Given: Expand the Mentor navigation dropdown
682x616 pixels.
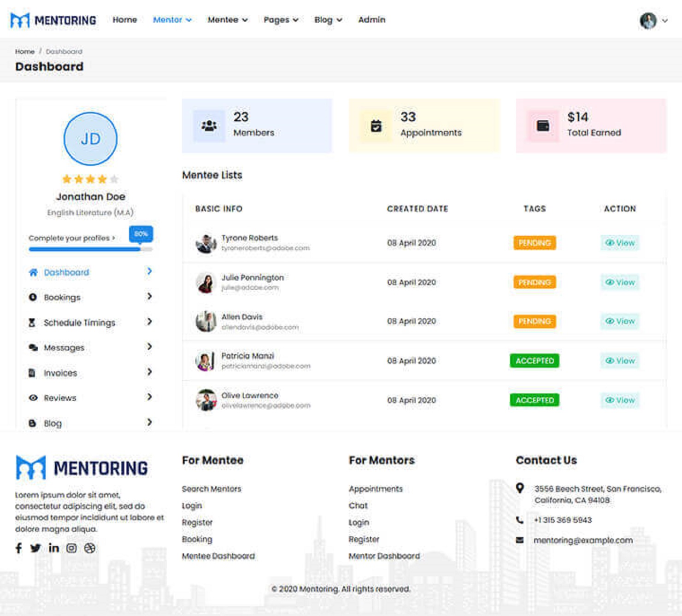Looking at the screenshot, I should [x=172, y=20].
